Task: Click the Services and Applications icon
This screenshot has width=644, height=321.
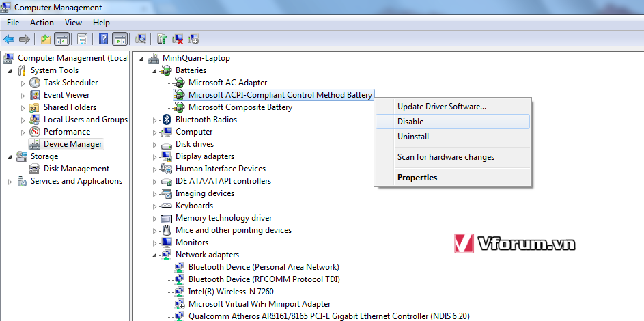Action: coord(22,181)
